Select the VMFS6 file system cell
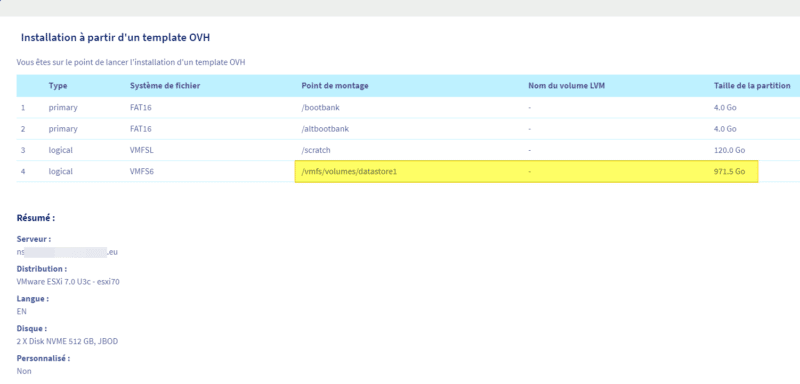 142,172
